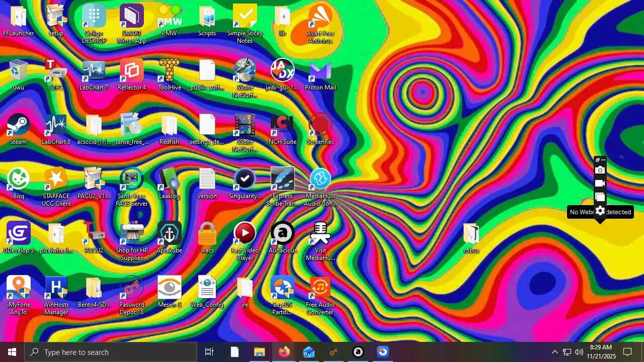This screenshot has height=362, width=644.
Task: Open the ToolHive desktop shortcut
Action: tap(170, 75)
